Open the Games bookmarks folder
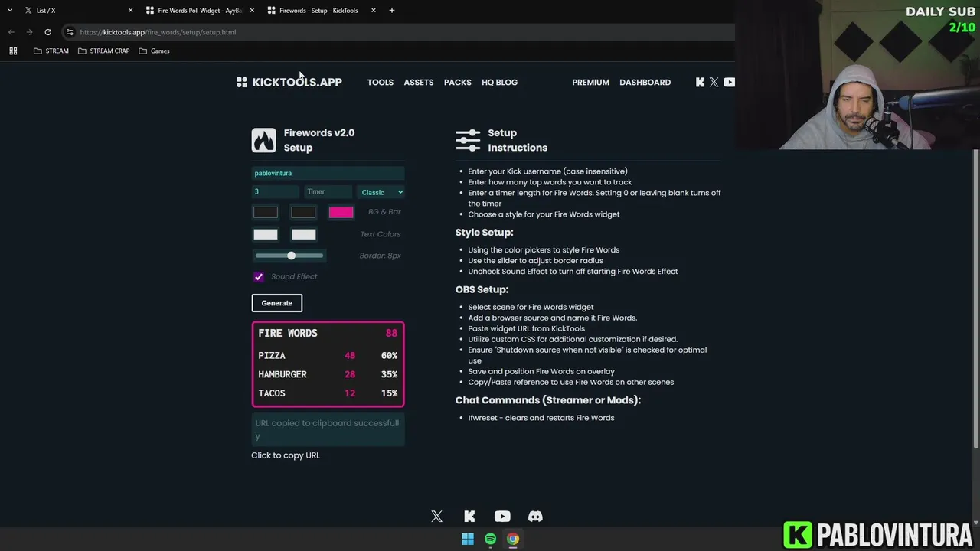980x551 pixels. pos(154,51)
